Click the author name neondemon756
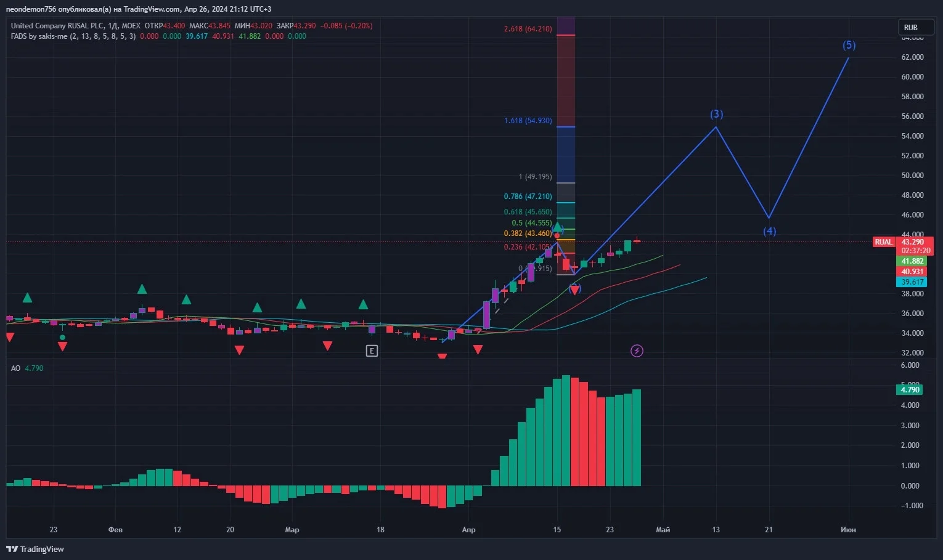 click(31, 9)
